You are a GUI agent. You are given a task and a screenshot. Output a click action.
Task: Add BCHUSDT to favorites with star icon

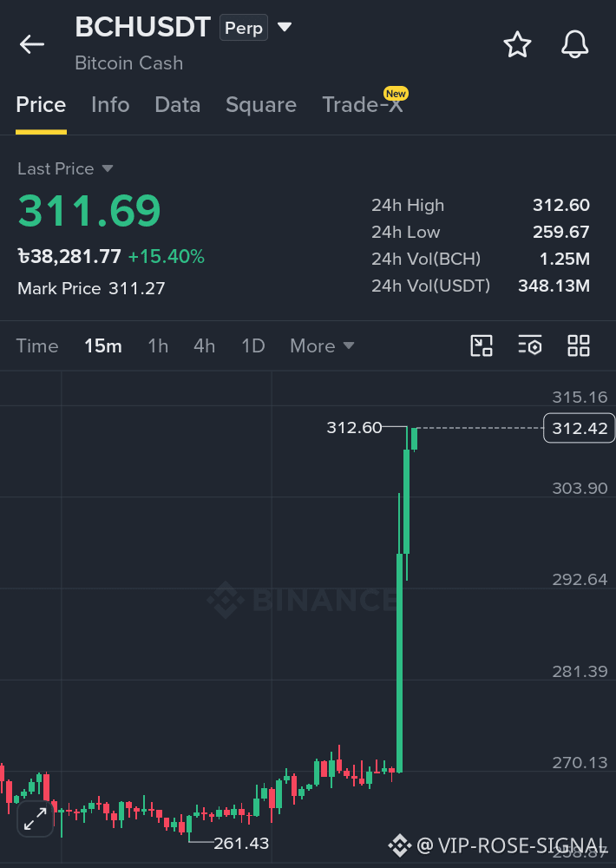coord(517,44)
